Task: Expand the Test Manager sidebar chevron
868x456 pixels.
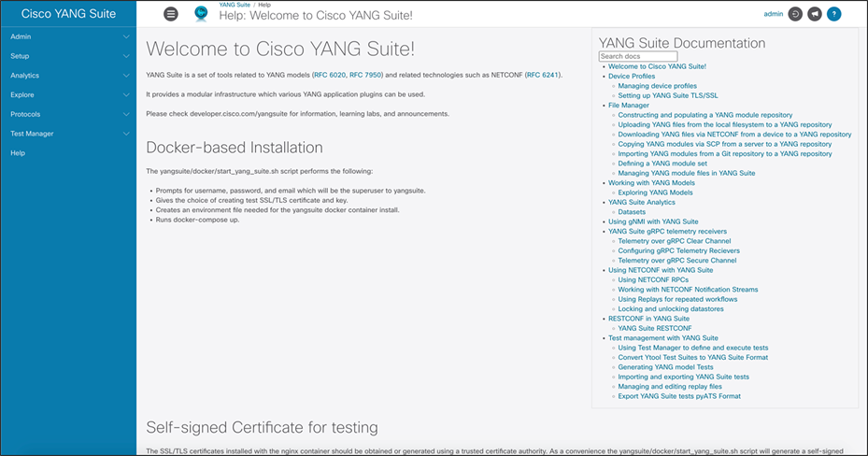Action: [x=126, y=134]
